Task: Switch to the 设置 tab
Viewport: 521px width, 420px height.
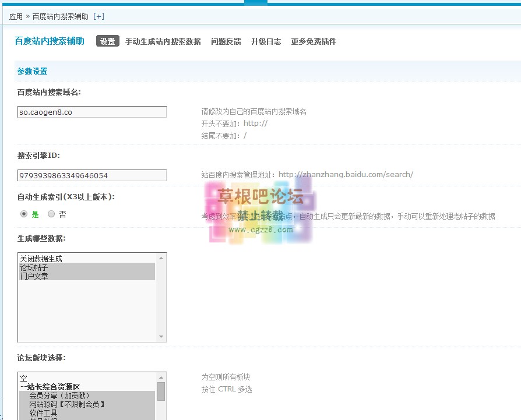Action: tap(107, 41)
